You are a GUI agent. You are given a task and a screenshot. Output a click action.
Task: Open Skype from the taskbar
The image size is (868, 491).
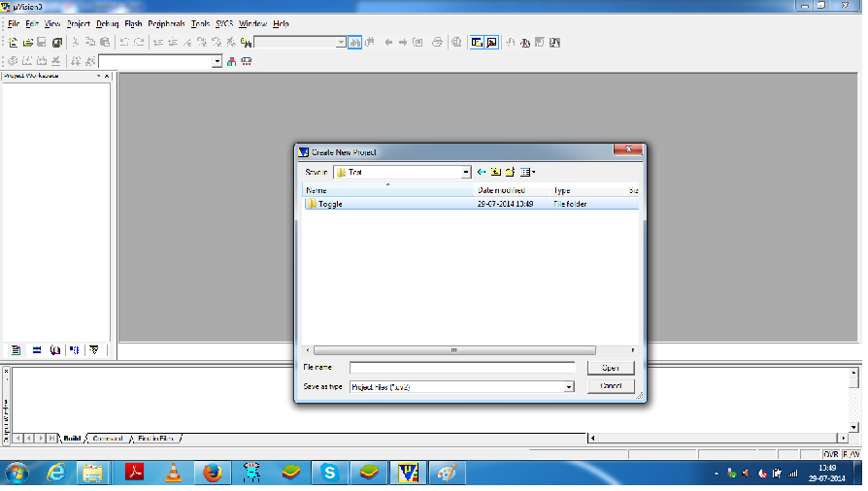(x=329, y=474)
